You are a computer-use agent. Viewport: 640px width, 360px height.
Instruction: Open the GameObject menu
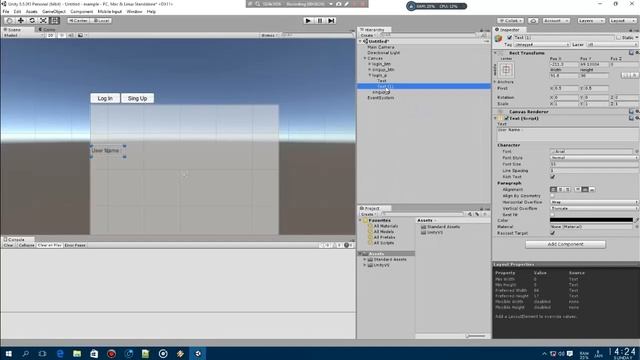[x=54, y=11]
